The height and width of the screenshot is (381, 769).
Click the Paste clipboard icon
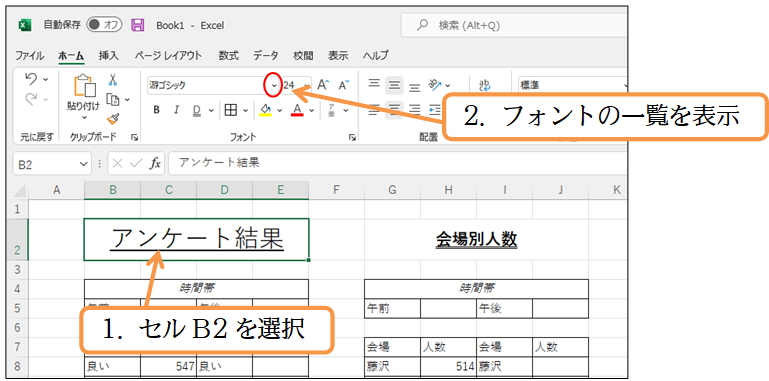84,86
